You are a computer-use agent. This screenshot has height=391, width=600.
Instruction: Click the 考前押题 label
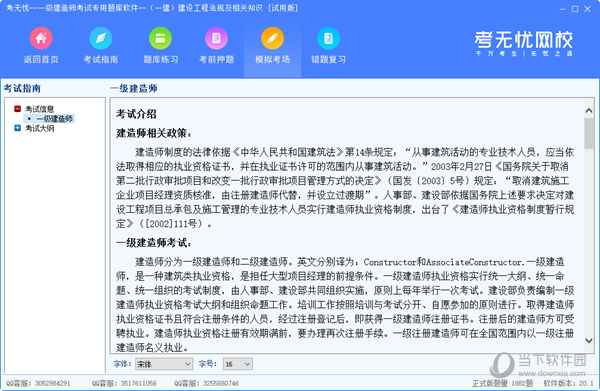[217, 59]
